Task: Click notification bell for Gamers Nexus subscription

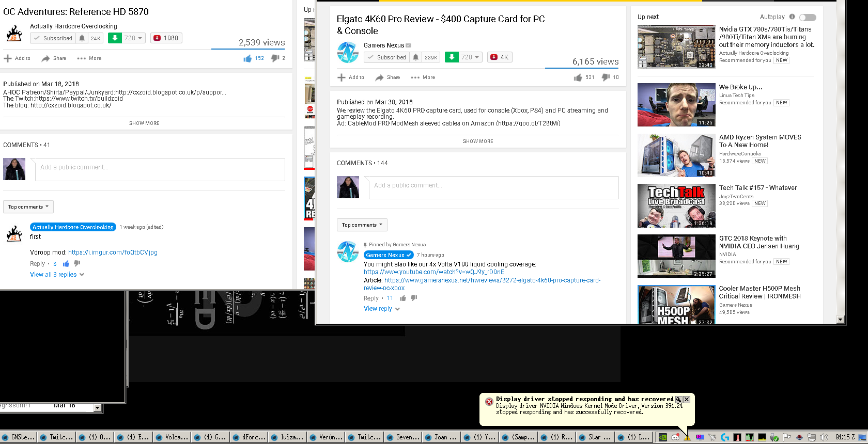Action: click(x=416, y=57)
